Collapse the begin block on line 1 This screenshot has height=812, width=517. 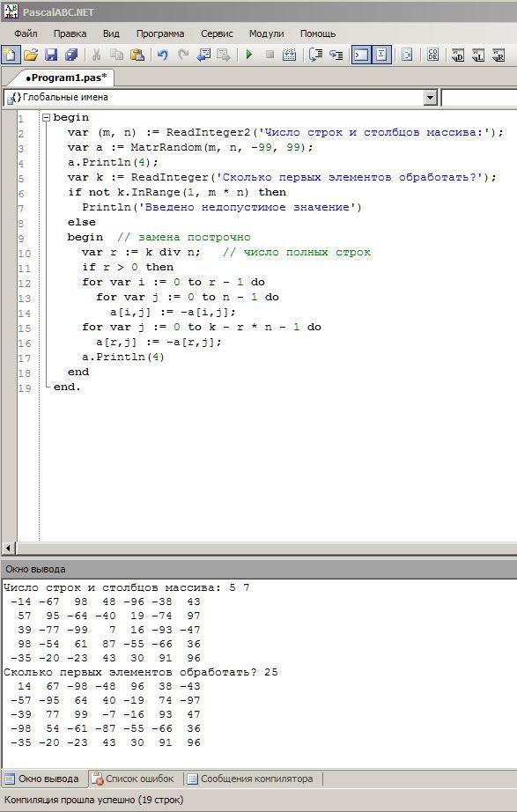(46, 117)
